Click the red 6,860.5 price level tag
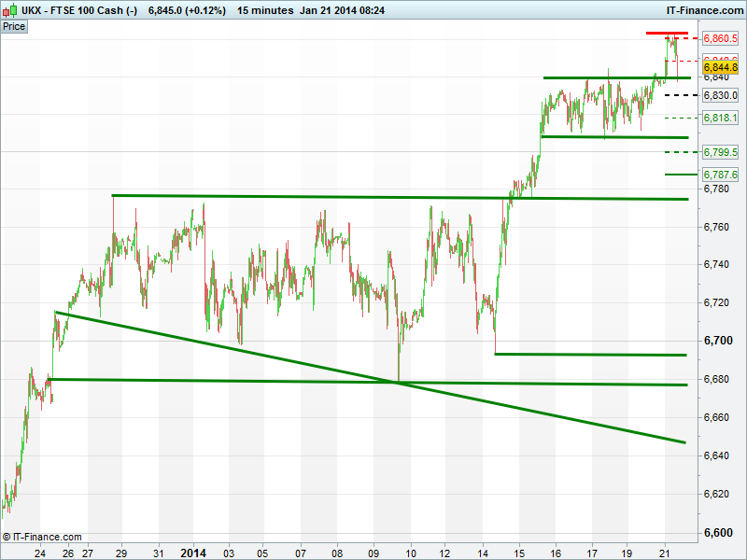747x560 pixels. coord(720,38)
